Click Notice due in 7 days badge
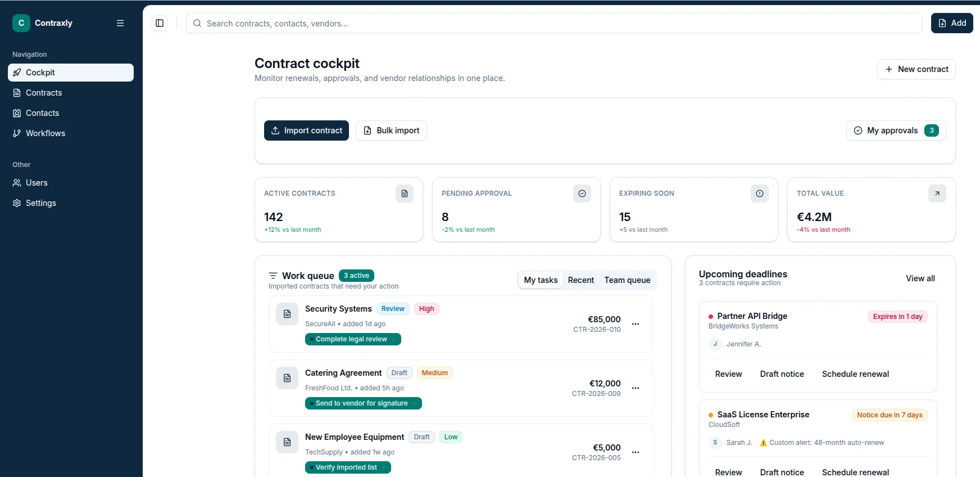Image resolution: width=980 pixels, height=477 pixels. [890, 415]
